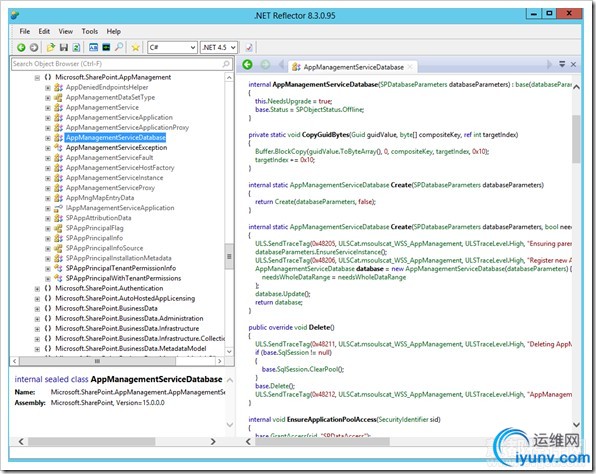Select AppManagementServiceProxy class
596x474 pixels.
click(x=110, y=188)
